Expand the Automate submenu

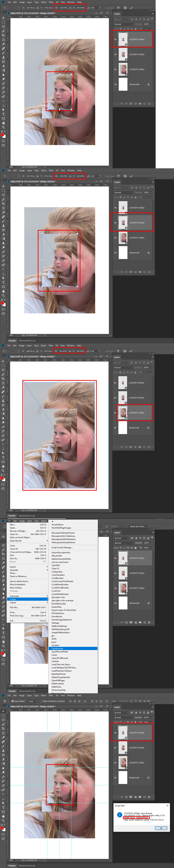point(27,596)
